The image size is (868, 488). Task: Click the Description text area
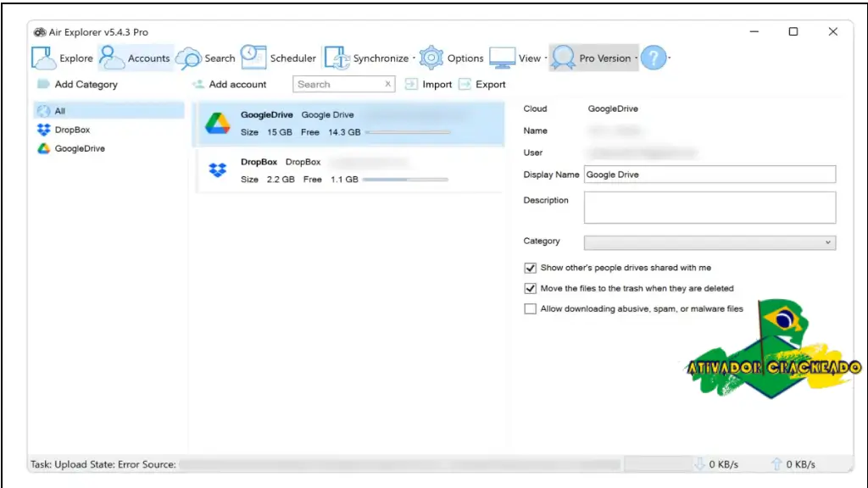pyautogui.click(x=709, y=208)
